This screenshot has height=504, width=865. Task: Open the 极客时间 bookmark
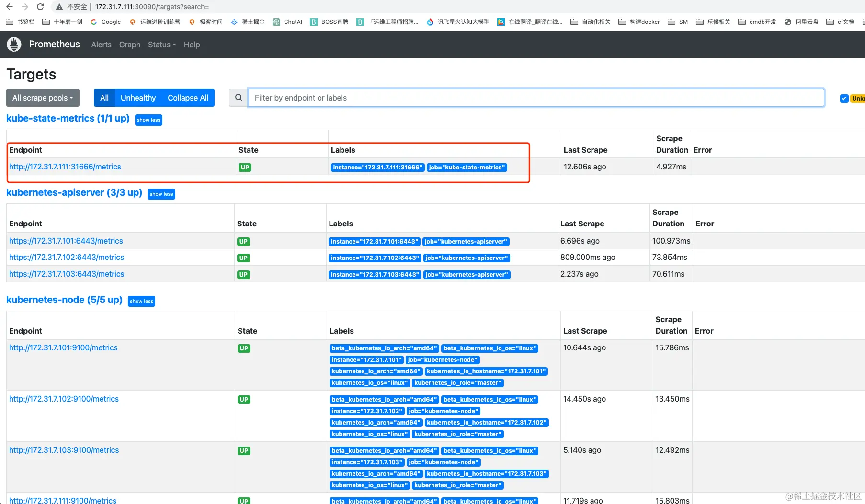pos(205,22)
